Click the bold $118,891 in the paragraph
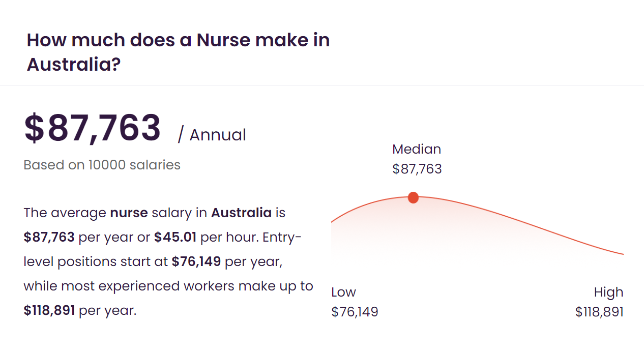Image resolution: width=644 pixels, height=351 pixels. pos(49,310)
